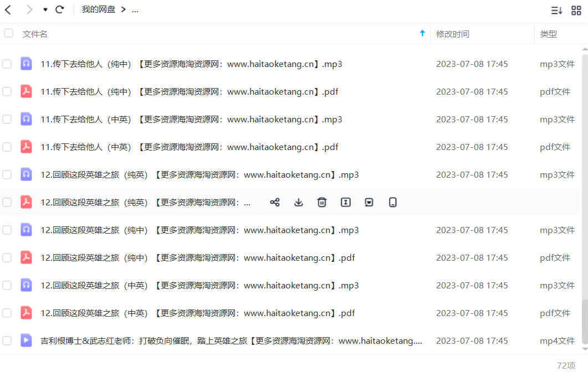This screenshot has height=372, width=588.
Task: Click pdf icon of 12.回顾这段英雄之旅 (中英)
Action: (26, 313)
